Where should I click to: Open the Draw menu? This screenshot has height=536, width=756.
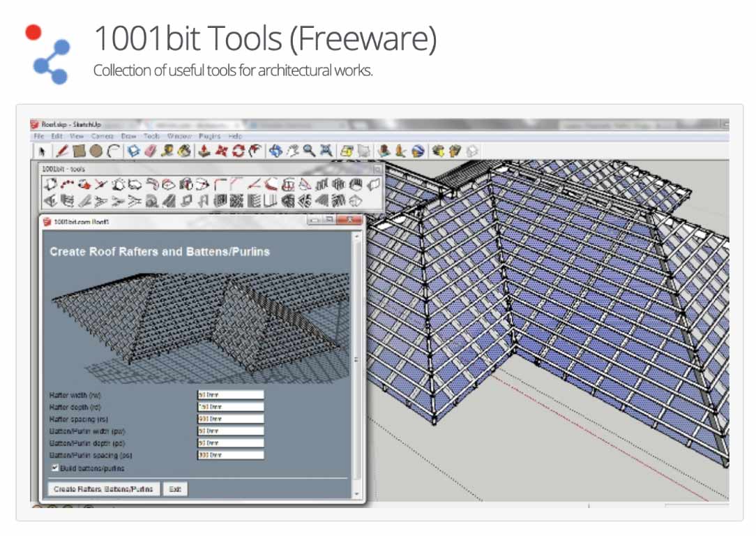point(129,136)
